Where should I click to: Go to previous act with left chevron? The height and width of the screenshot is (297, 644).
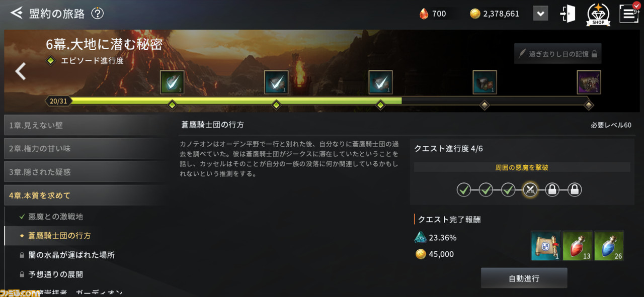coord(20,71)
